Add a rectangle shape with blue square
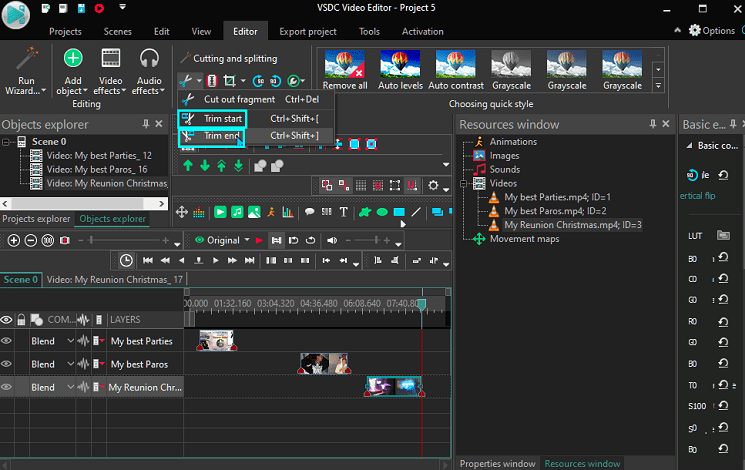This screenshot has width=745, height=470. (399, 212)
